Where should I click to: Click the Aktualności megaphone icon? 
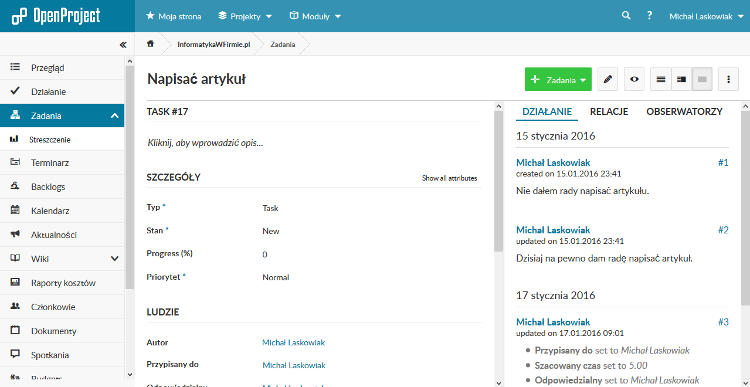[x=15, y=234]
